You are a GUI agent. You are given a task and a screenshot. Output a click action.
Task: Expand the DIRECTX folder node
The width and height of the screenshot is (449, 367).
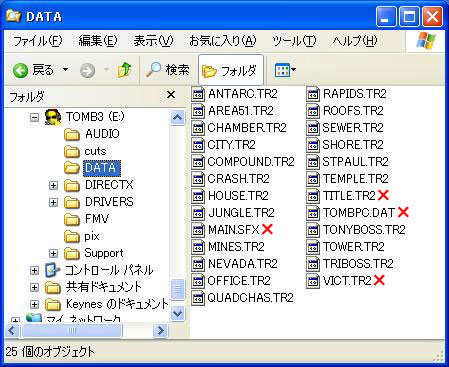[53, 185]
